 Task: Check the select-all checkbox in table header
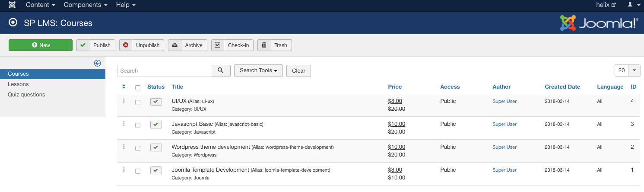pyautogui.click(x=138, y=88)
